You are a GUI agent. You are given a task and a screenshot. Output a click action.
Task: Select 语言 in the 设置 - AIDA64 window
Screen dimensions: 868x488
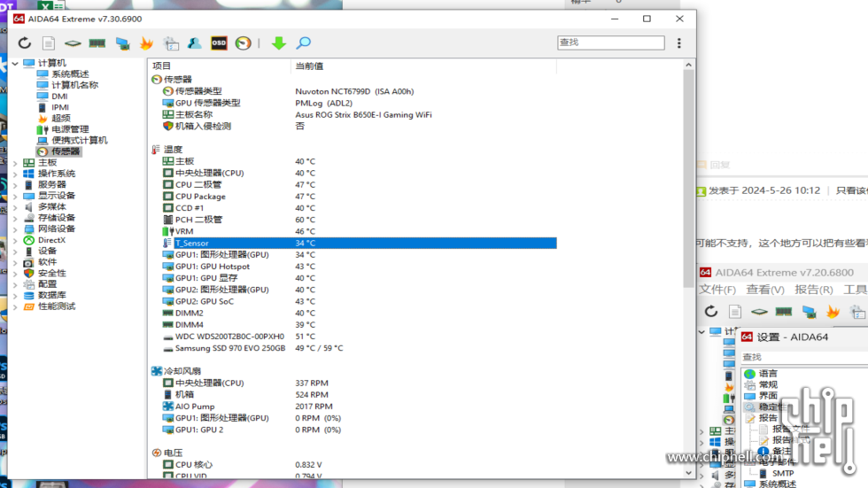coord(768,374)
